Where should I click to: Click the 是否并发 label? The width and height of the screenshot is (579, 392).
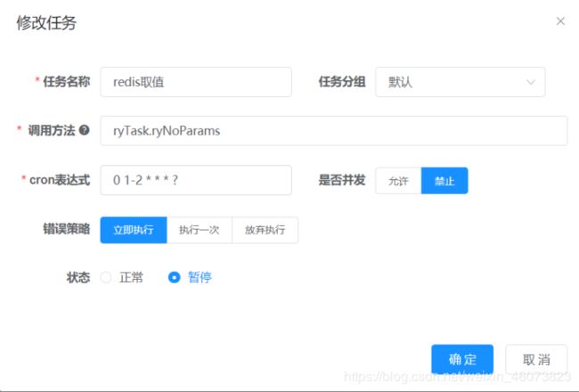[x=342, y=180]
